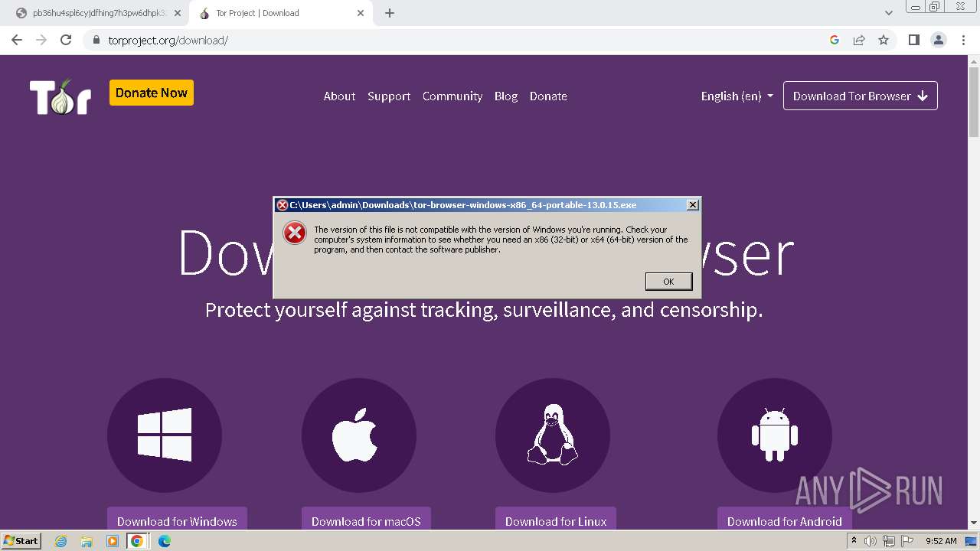The height and width of the screenshot is (551, 980).
Task: Click Download Tor Browser header button
Action: (x=861, y=96)
